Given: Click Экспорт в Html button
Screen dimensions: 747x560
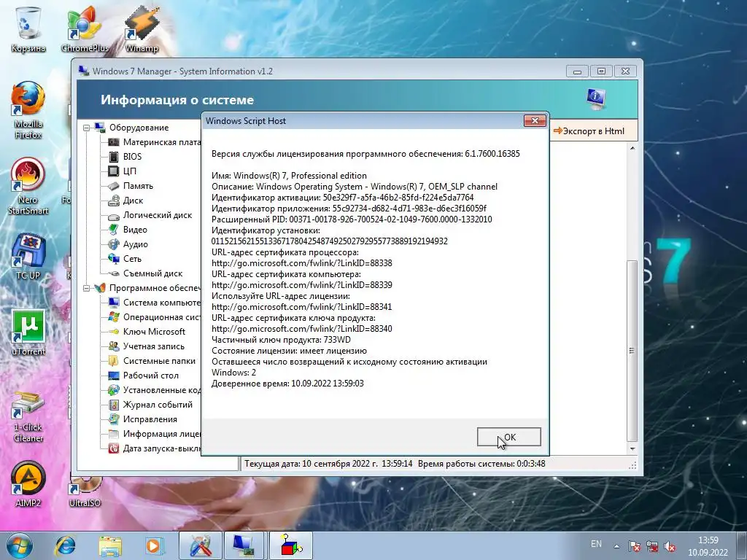Looking at the screenshot, I should pos(589,131).
